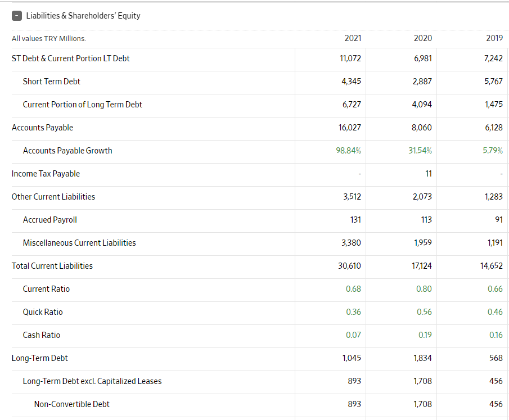
Task: Select the Accounts Payable Growth row
Action: (67, 151)
